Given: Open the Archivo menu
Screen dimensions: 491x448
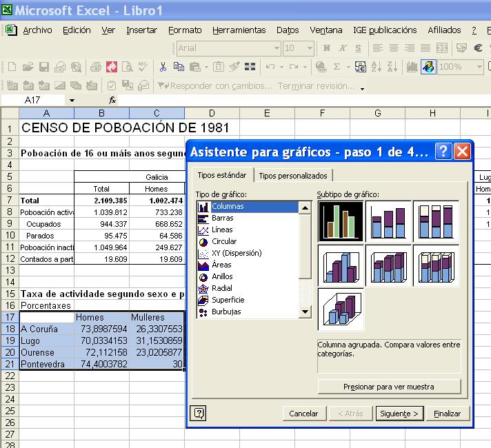Looking at the screenshot, I should tap(37, 30).
